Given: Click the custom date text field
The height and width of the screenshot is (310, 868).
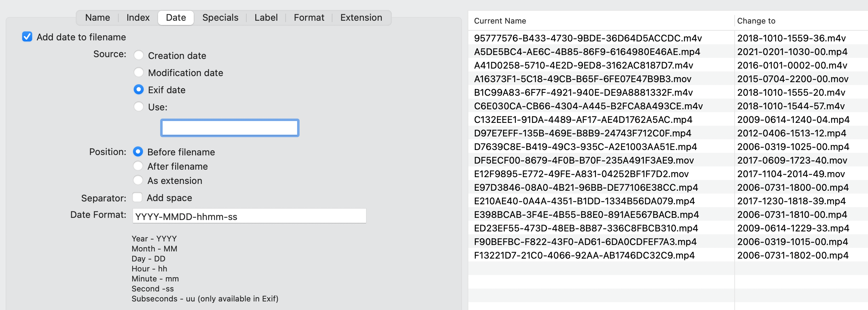Looking at the screenshot, I should point(230,128).
